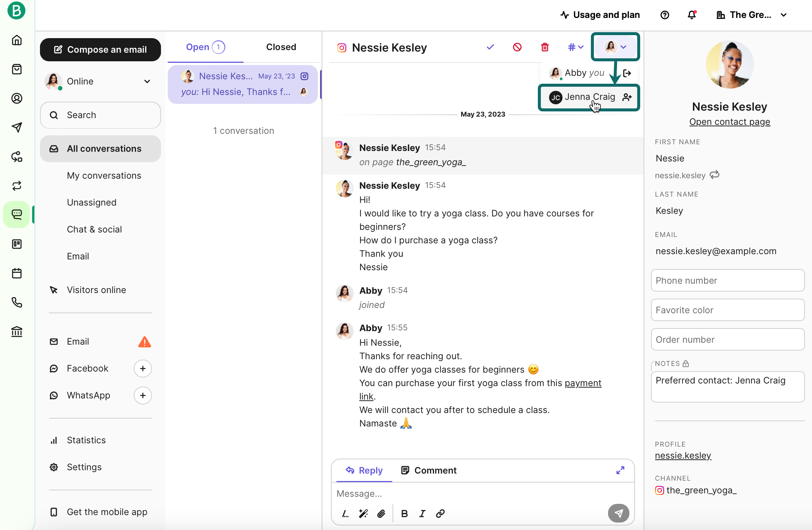Click the magic wand AI icon
This screenshot has width=812, height=530.
(x=363, y=514)
